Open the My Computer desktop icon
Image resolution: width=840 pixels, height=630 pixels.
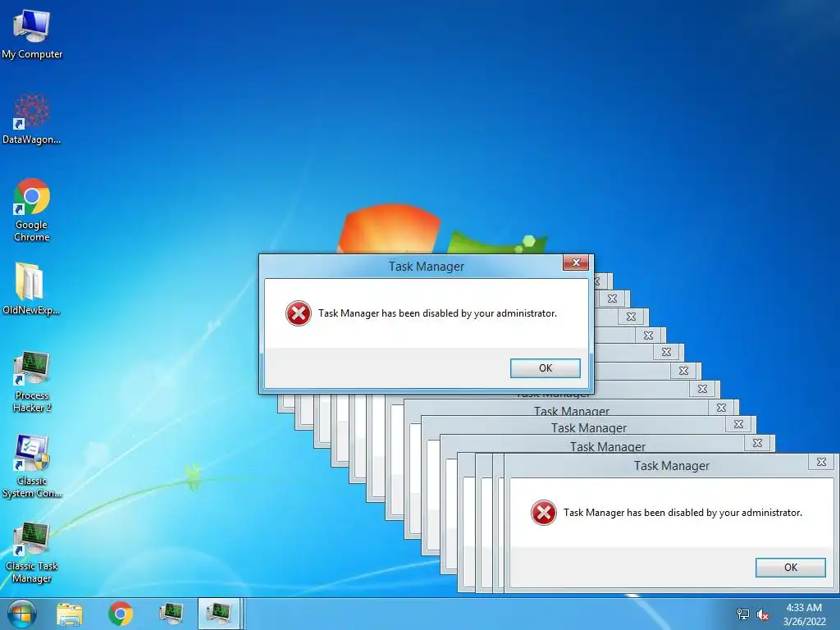(x=32, y=34)
